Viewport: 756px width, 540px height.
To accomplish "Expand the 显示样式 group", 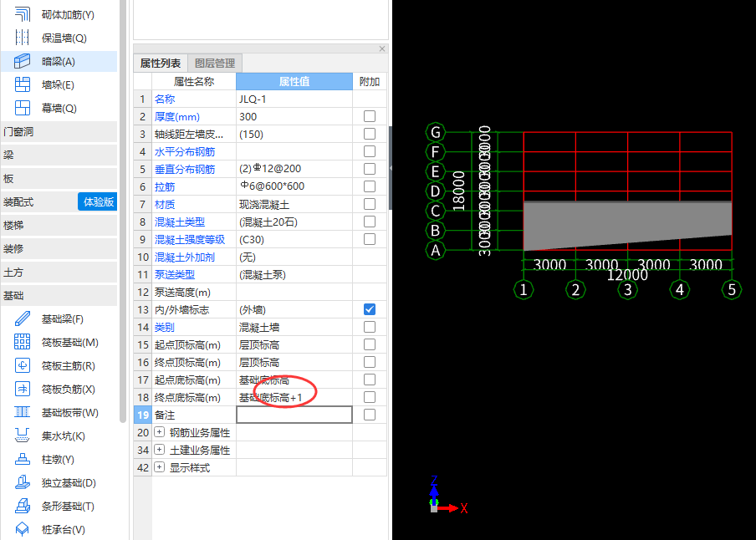I will (159, 467).
